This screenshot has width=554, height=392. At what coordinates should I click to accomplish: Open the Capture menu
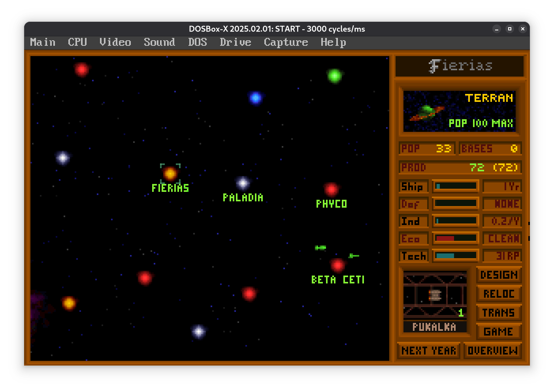click(286, 42)
